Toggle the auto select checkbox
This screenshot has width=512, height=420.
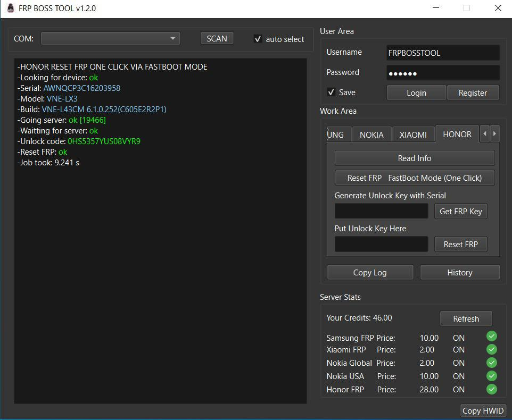pos(258,39)
